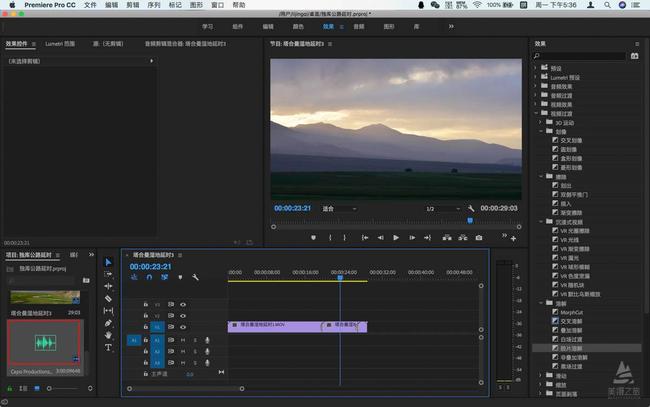Toggle insert sequences as nests icon
Screen dimensions: 650x407
(x=134, y=277)
